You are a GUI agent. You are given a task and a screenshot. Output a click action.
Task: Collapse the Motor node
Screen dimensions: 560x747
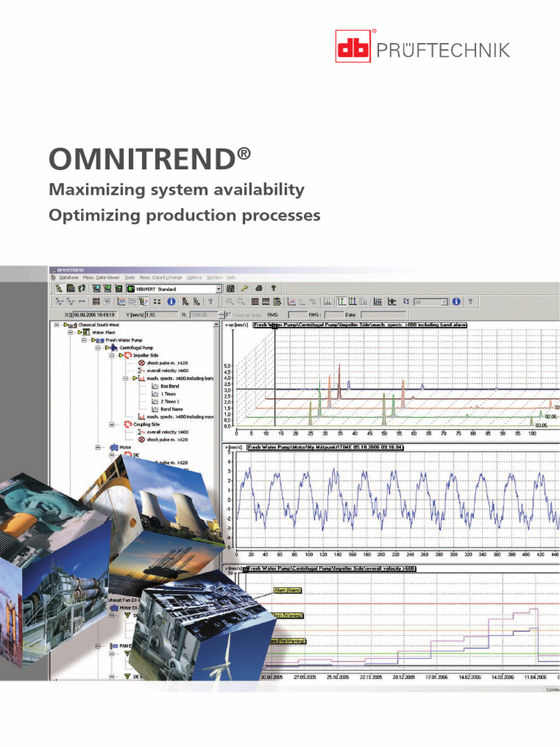coord(98,447)
